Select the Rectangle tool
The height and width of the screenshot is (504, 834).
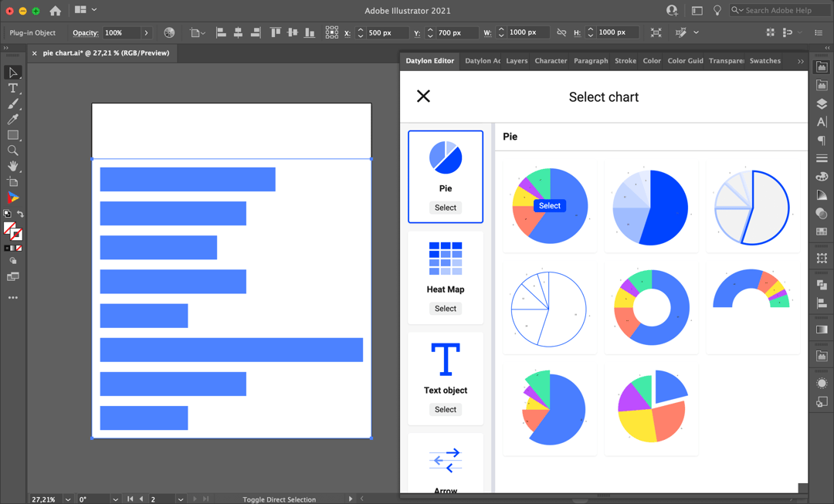click(13, 135)
